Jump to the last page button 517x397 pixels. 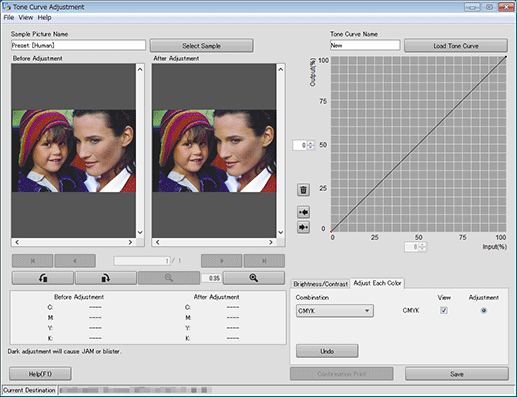click(264, 261)
